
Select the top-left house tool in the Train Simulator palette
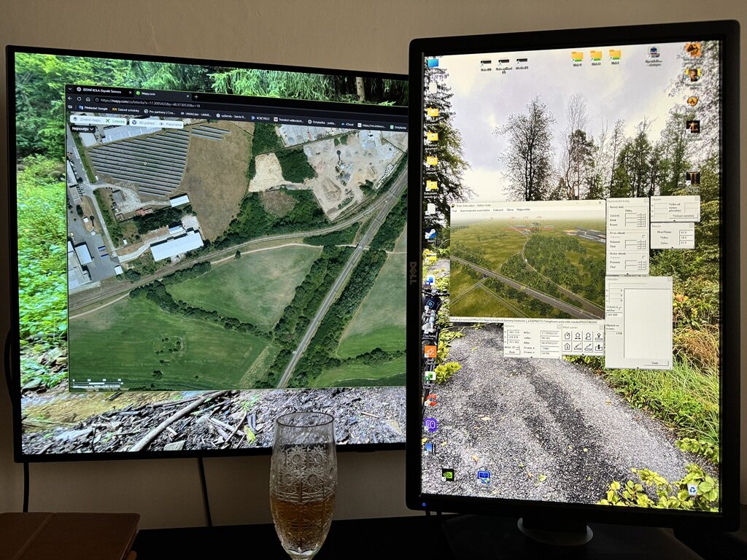click(x=568, y=336)
